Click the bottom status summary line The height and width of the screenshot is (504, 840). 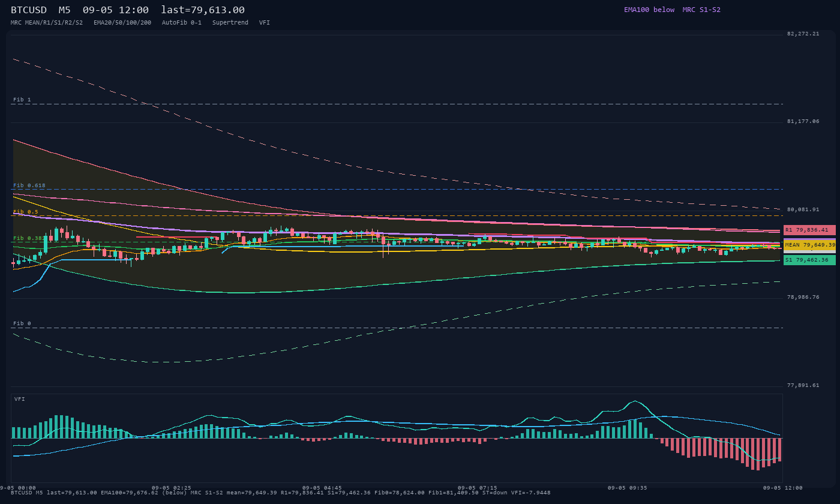280,493
